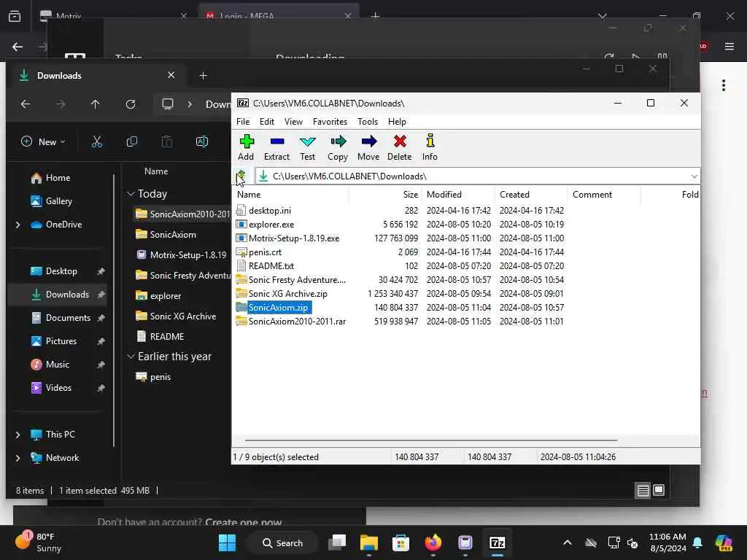The image size is (747, 560).
Task: Open the Windows Start menu
Action: pos(227,542)
